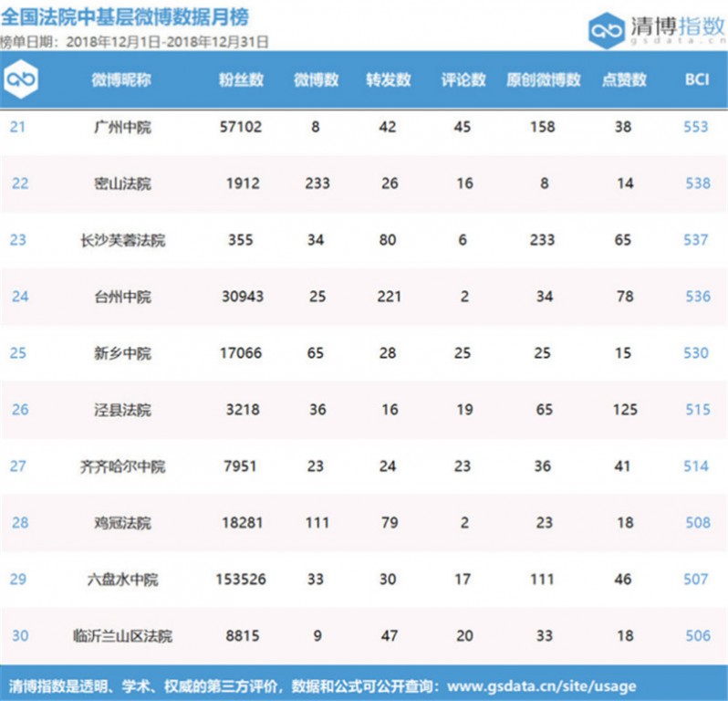
Task: Click the hexagon logo in the table header
Action: click(21, 79)
